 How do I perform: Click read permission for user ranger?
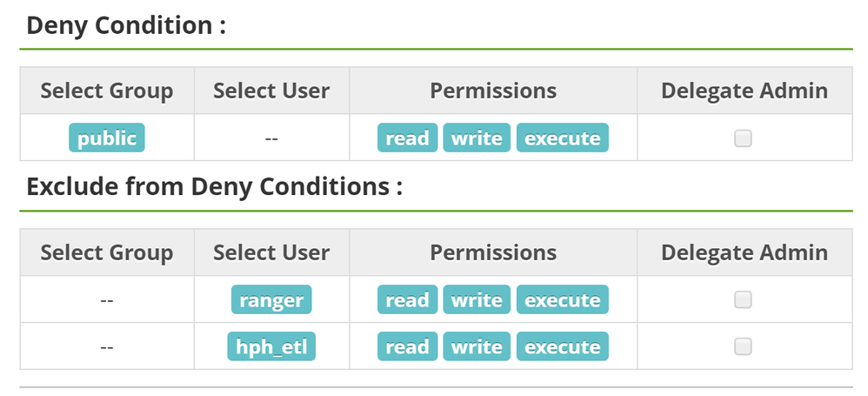pyautogui.click(x=407, y=300)
